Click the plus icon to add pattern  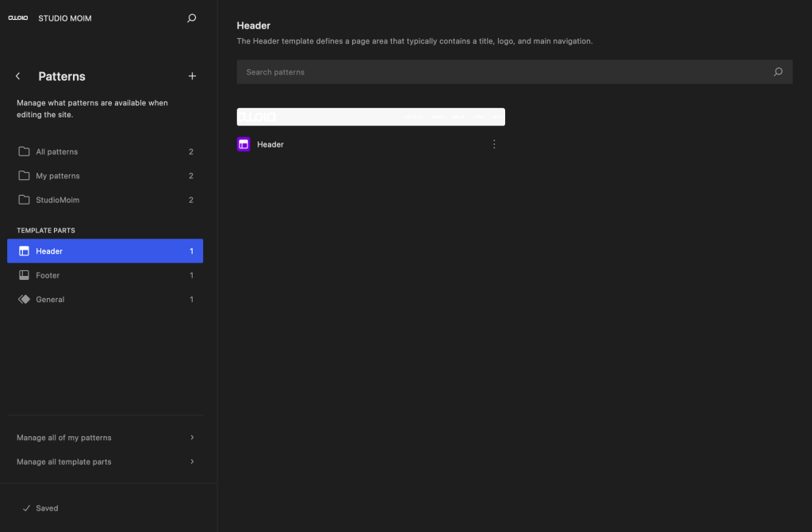pos(192,76)
